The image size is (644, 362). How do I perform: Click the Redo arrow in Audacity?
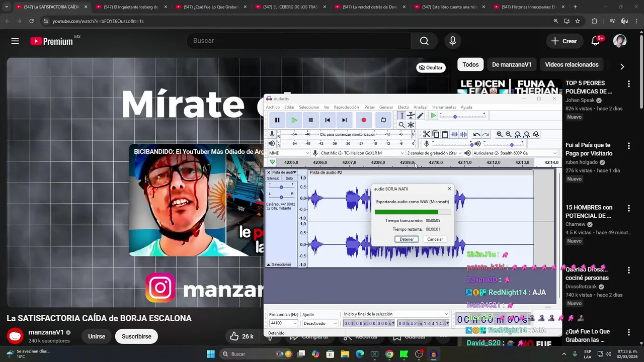[x=486, y=134]
